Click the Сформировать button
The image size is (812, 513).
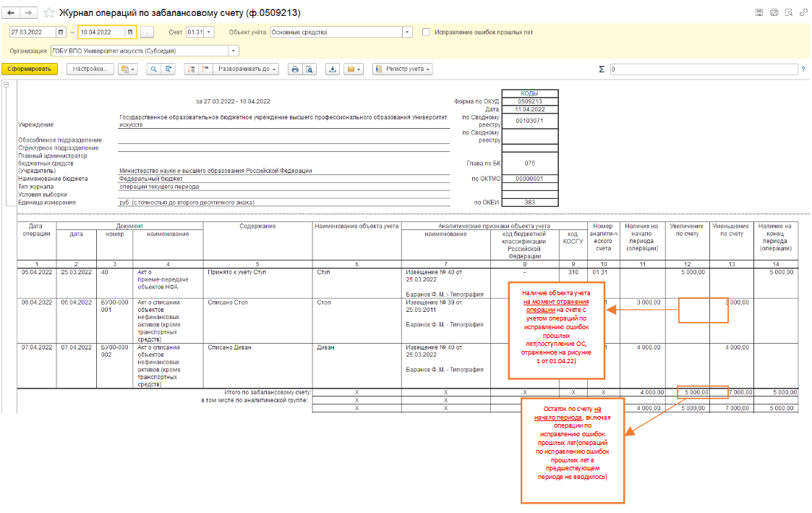(30, 69)
